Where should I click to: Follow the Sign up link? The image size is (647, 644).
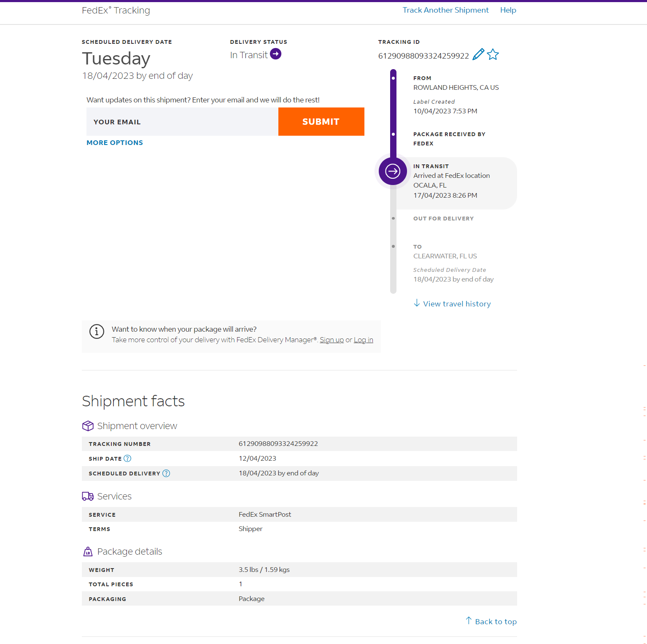(332, 340)
